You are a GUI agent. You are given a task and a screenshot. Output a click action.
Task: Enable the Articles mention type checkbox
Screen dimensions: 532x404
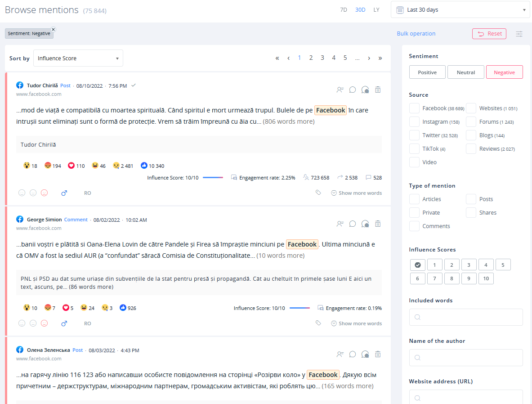[414, 199]
